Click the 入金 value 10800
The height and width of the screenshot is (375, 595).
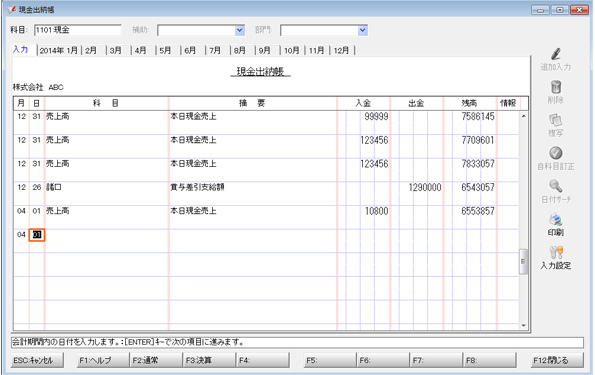tap(376, 211)
